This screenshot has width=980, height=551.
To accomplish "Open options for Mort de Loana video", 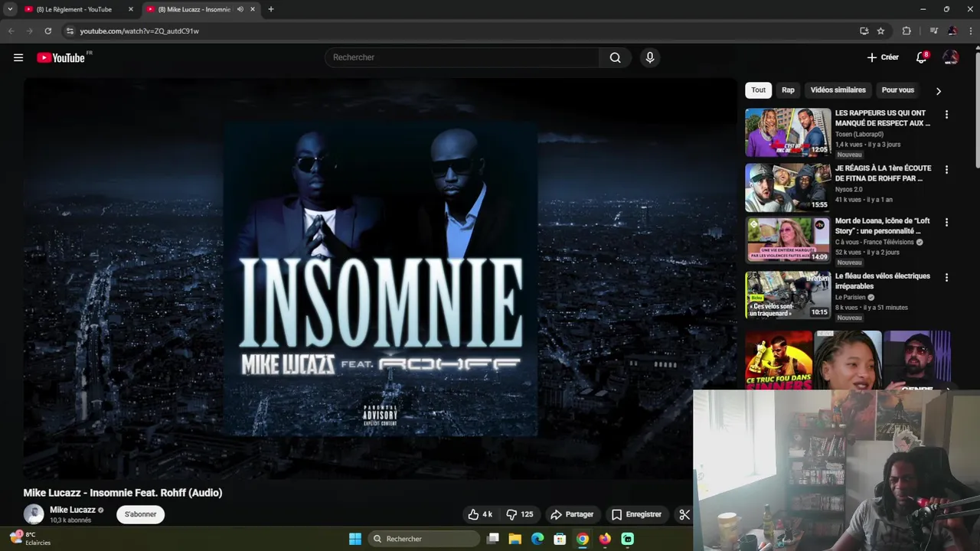I will pos(946,223).
